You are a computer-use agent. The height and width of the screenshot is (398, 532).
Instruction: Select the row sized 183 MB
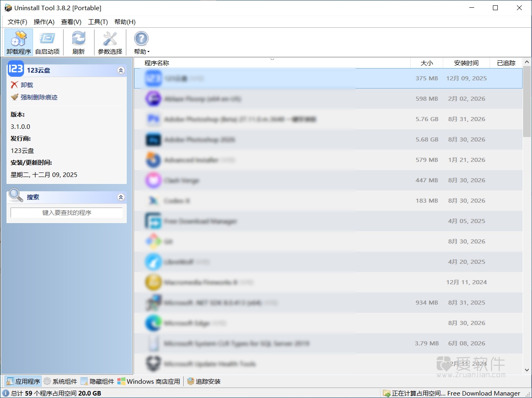point(328,201)
